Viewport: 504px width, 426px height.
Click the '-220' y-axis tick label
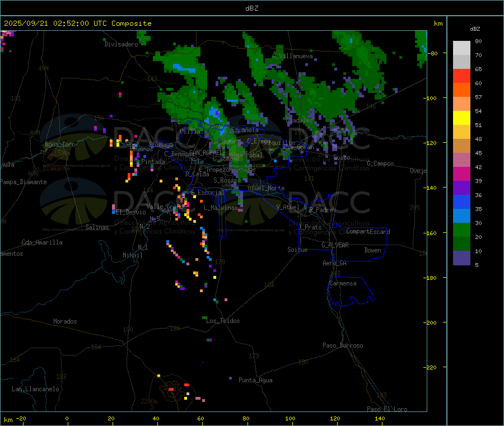click(431, 368)
